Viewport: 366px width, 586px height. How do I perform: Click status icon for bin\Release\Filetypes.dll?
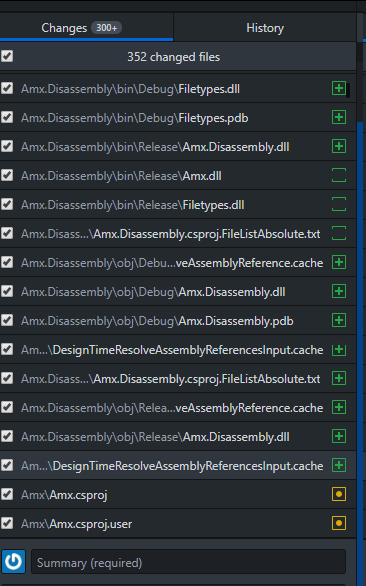click(x=339, y=204)
